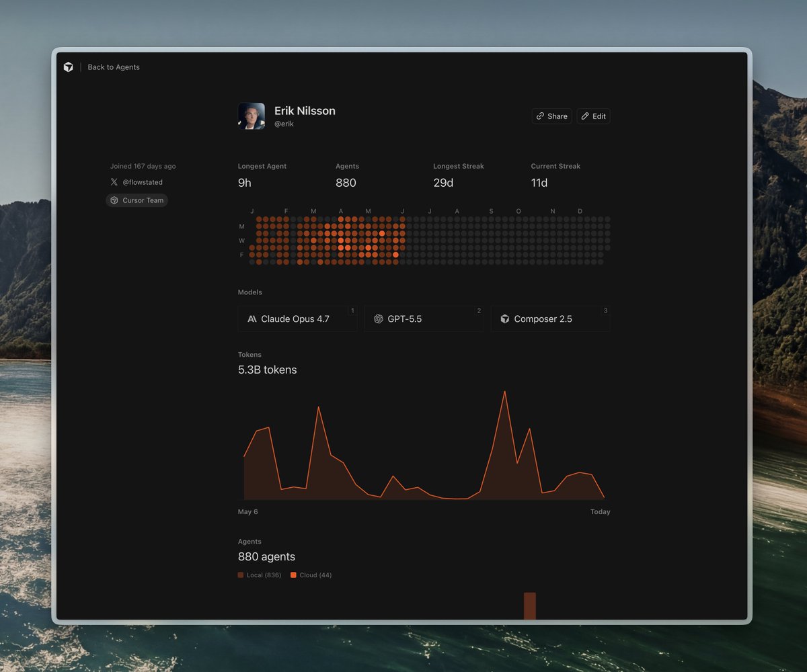Select the GPT-5.5 model card

point(424,319)
